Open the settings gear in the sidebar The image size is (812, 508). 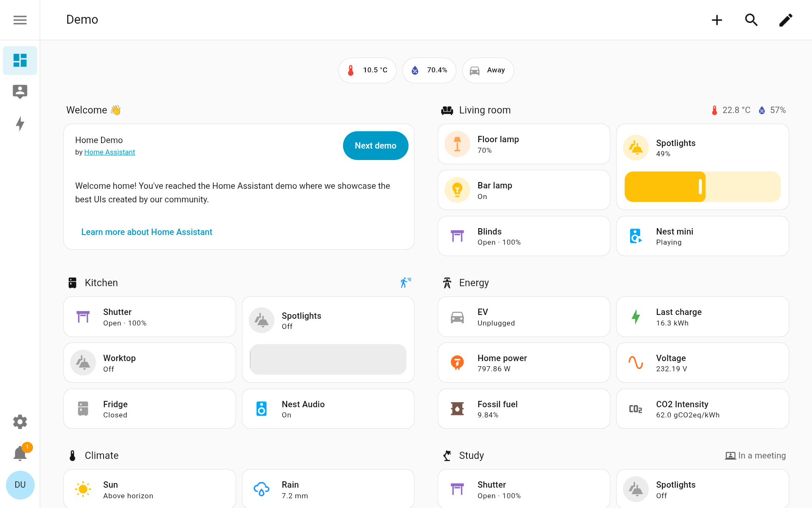pyautogui.click(x=20, y=422)
